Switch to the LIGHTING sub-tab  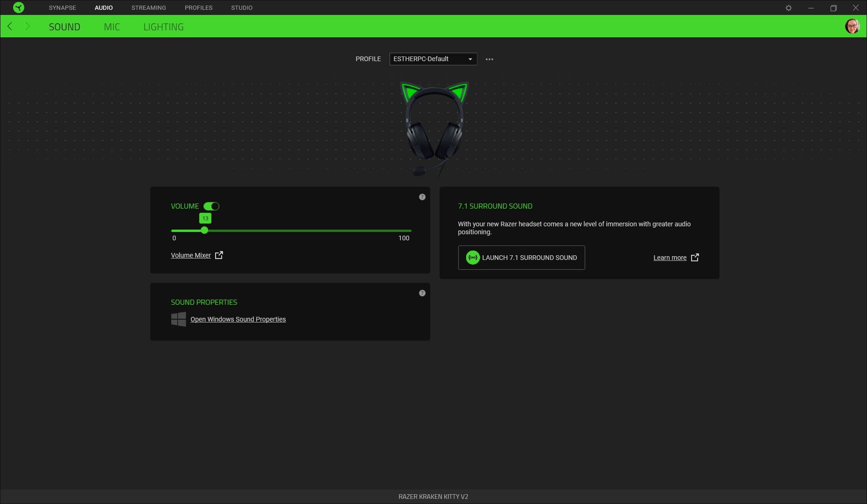tap(163, 27)
